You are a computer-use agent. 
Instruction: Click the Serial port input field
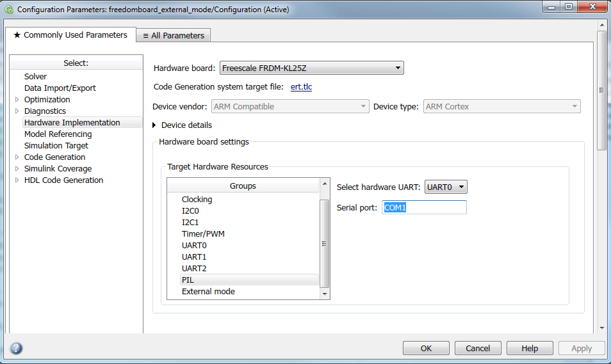tap(424, 207)
